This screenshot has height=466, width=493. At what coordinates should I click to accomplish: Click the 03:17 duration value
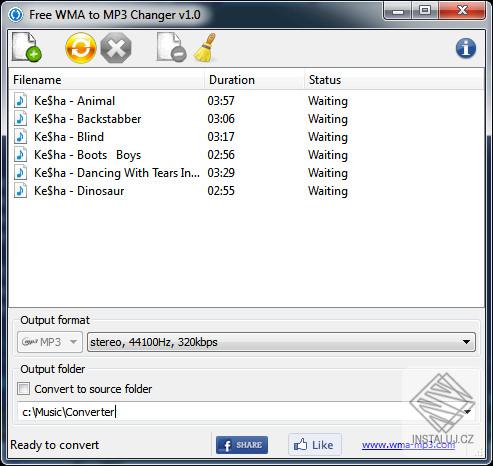(x=221, y=137)
